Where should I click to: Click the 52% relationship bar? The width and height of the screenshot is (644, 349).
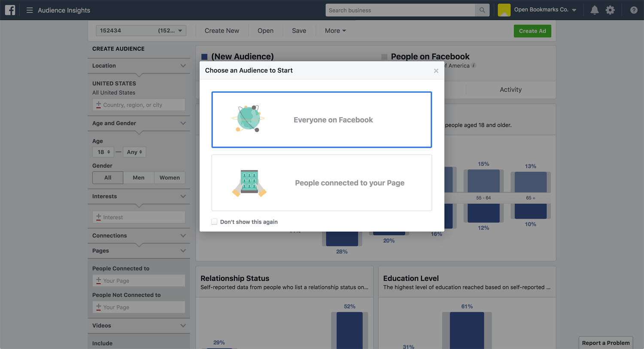click(349, 330)
